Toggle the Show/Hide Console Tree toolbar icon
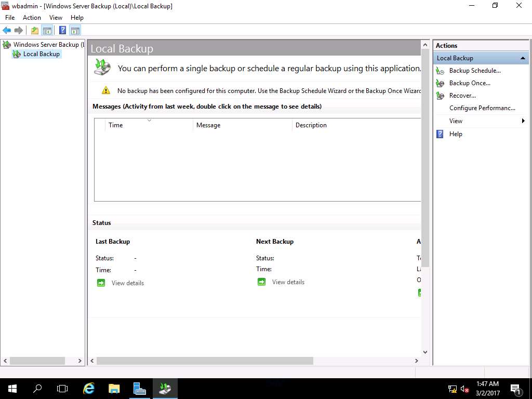This screenshot has width=532, height=399. (47, 31)
